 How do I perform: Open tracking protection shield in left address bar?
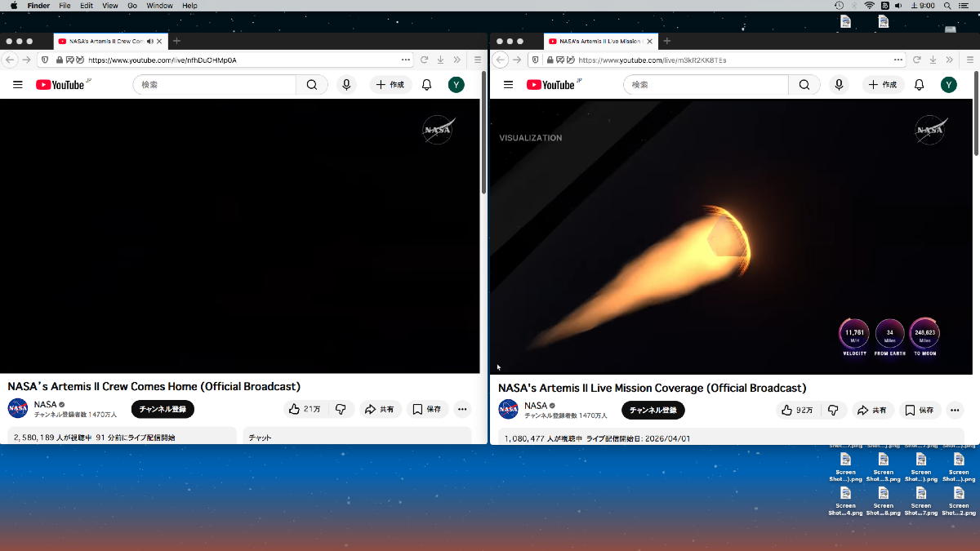click(x=45, y=60)
